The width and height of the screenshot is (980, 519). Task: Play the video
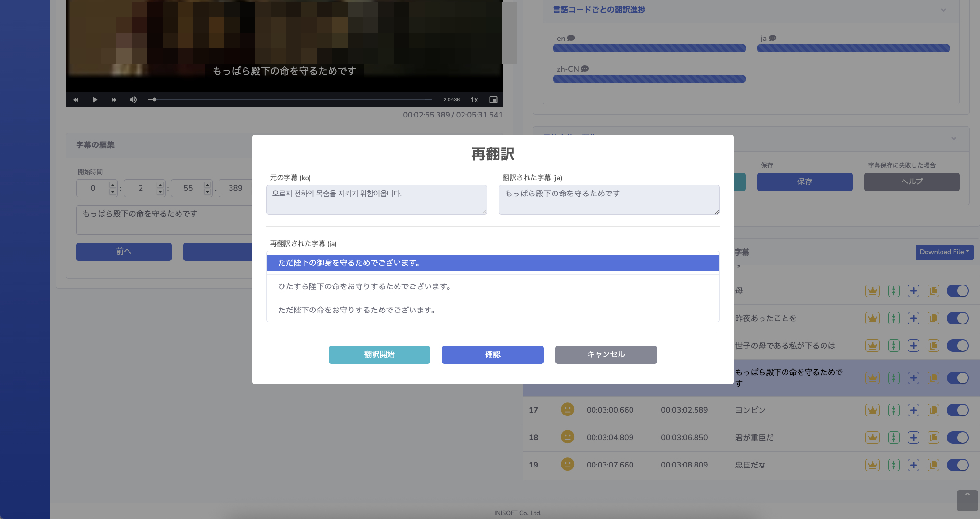[x=95, y=99]
